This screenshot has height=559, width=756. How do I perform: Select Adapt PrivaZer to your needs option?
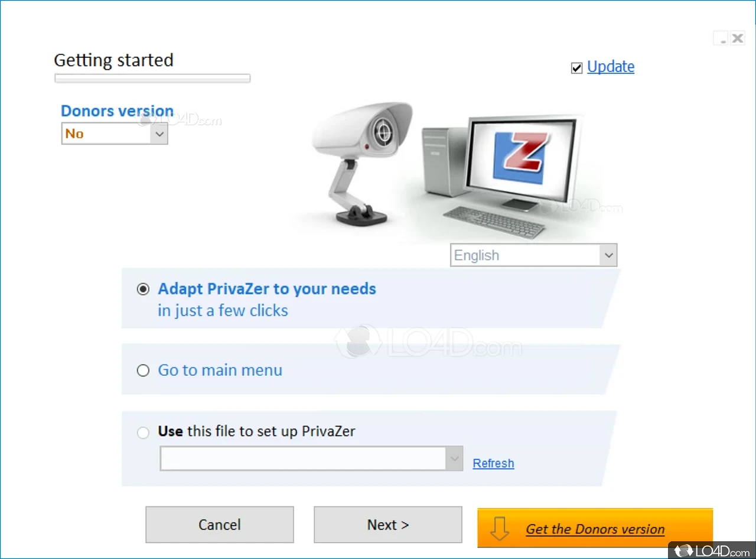(x=143, y=289)
